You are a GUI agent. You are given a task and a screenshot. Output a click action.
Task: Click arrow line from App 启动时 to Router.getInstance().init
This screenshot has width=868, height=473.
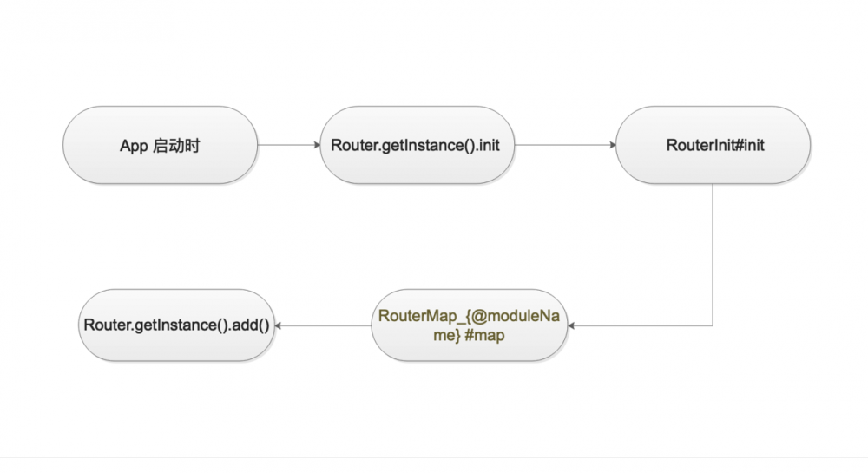[288, 145]
